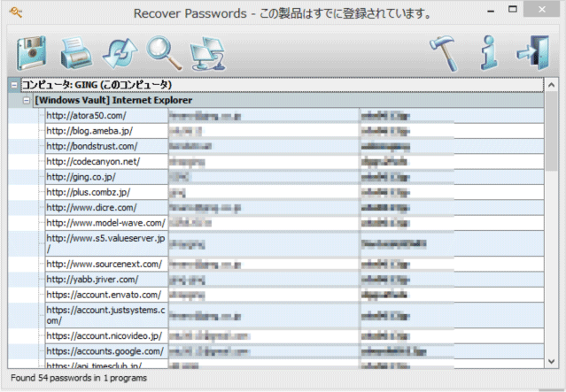This screenshot has height=392, width=566.
Task: Select the http://codecanyon.net/ entry
Action: [x=106, y=162]
